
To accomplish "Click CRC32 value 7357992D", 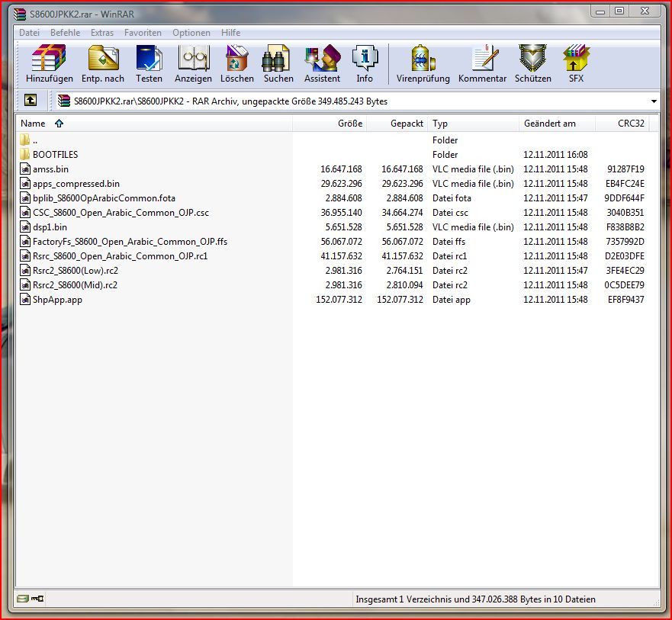I will (x=625, y=242).
